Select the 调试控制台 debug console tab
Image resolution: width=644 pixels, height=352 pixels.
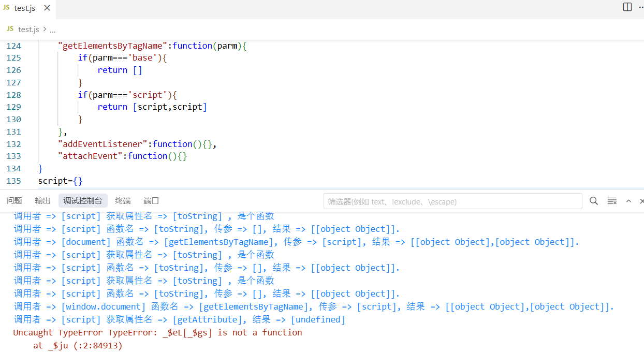pyautogui.click(x=83, y=201)
